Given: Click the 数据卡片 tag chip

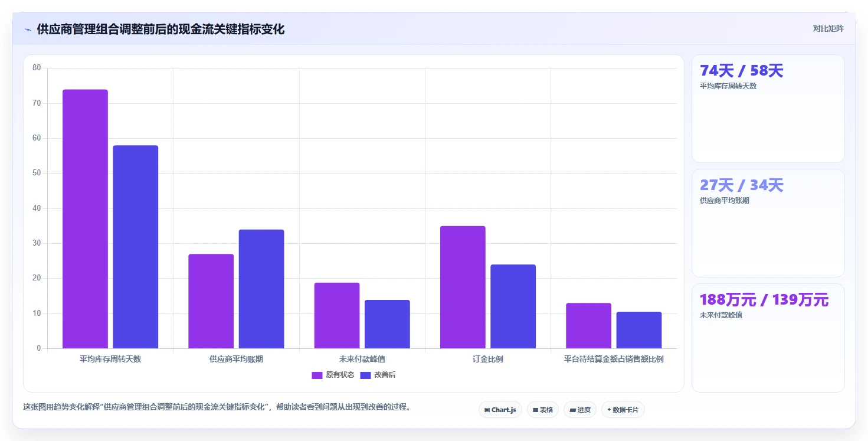Looking at the screenshot, I should (623, 410).
